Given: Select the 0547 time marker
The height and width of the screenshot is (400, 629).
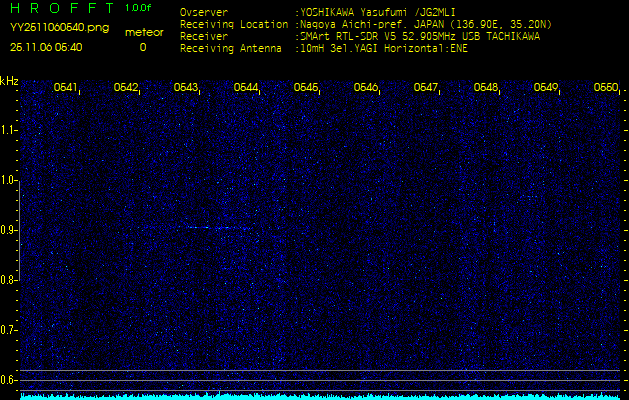Looking at the screenshot, I should point(426,88).
